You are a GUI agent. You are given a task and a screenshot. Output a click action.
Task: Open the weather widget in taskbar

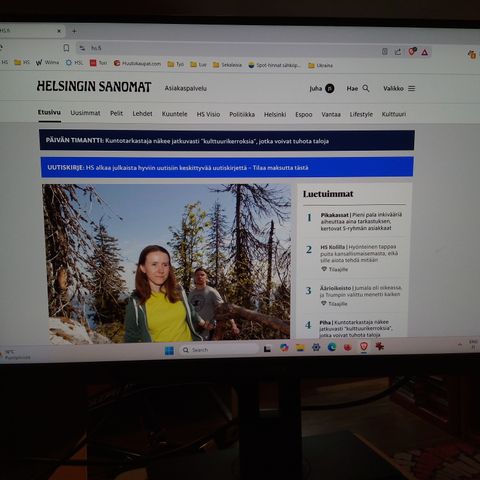pyautogui.click(x=16, y=355)
